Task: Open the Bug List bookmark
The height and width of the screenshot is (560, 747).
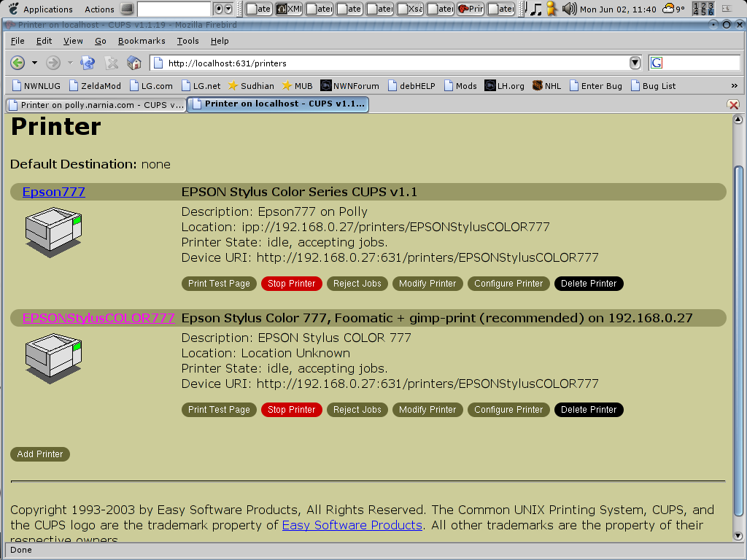Action: [x=653, y=86]
